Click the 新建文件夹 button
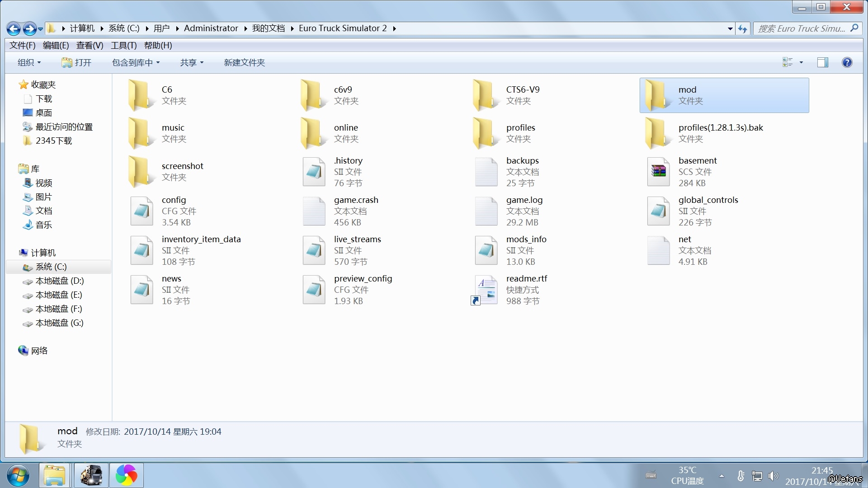 [244, 62]
